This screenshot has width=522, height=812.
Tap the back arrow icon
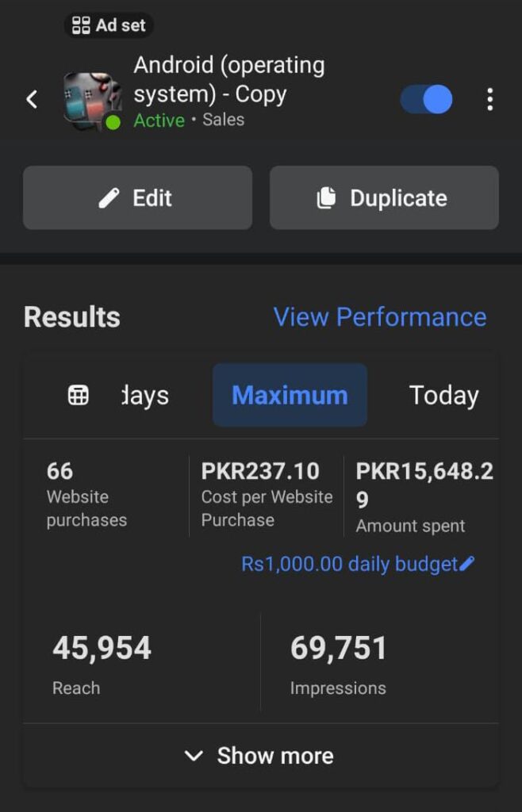[32, 99]
